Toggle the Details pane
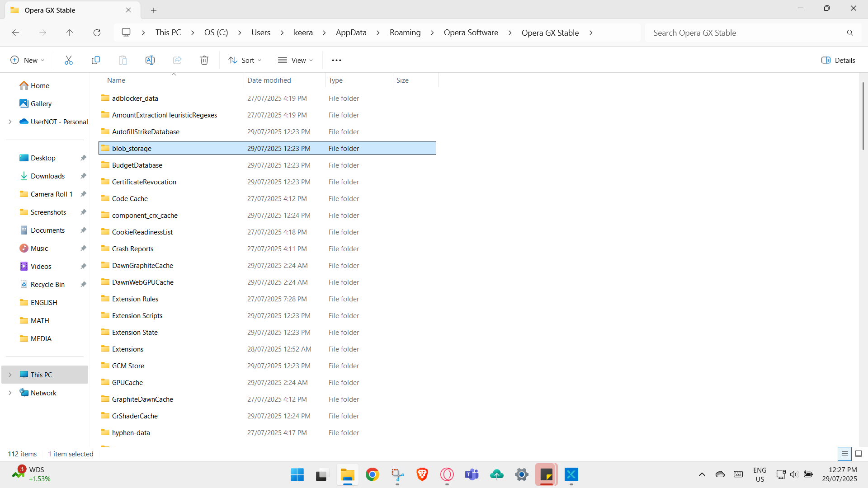The width and height of the screenshot is (868, 488). (838, 60)
